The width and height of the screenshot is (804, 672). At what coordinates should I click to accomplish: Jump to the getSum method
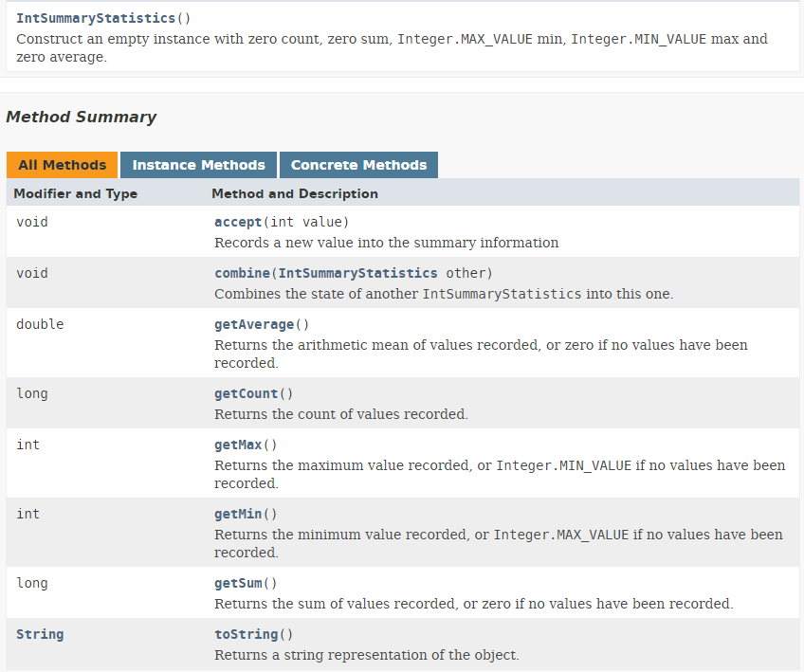pyautogui.click(x=238, y=583)
